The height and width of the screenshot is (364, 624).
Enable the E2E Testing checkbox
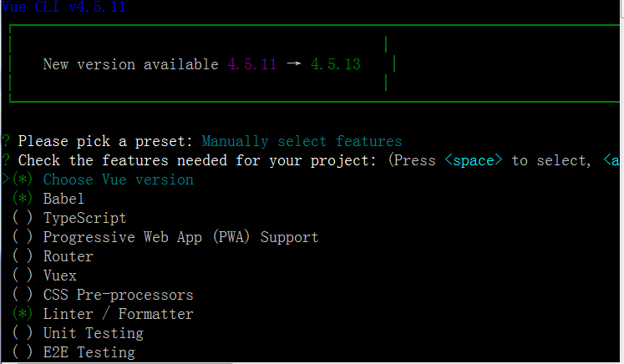click(23, 352)
